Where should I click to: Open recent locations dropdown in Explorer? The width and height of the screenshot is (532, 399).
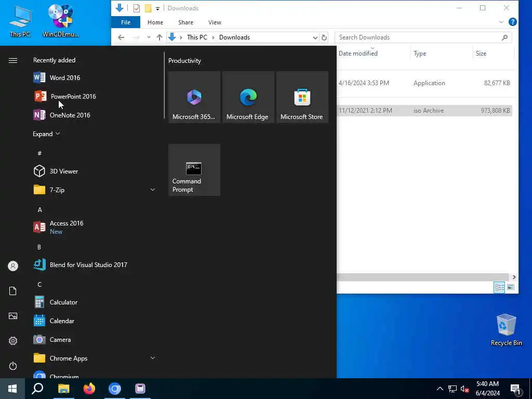pyautogui.click(x=149, y=37)
